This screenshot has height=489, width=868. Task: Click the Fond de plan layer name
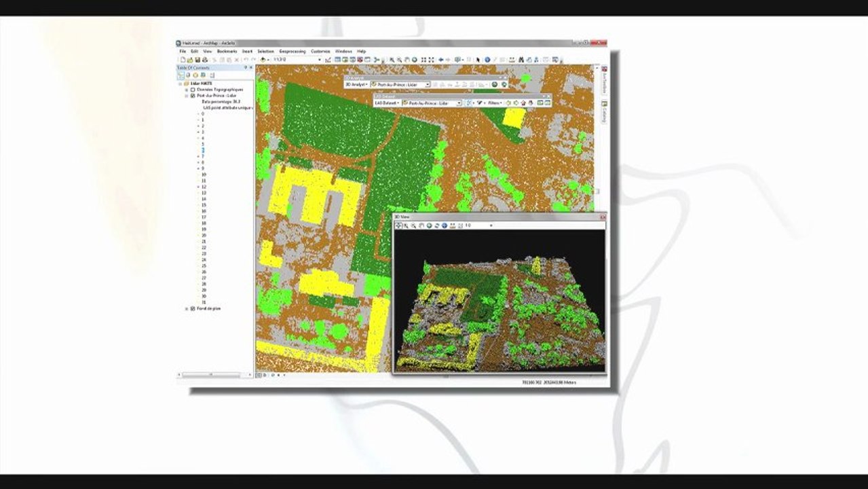(x=209, y=308)
